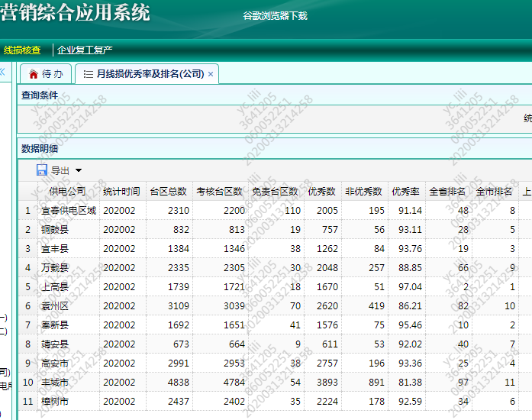
Task: Click the 非优秀数 value 891
Action: (376, 383)
